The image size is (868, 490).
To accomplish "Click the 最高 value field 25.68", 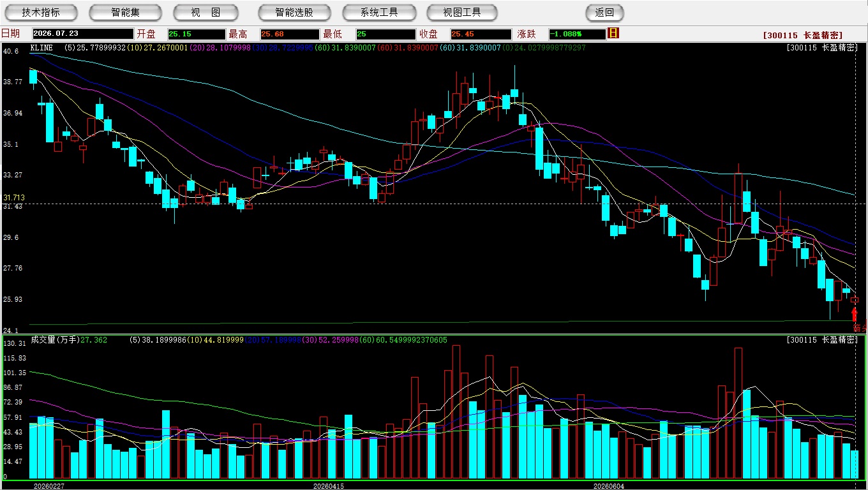I will (x=289, y=34).
